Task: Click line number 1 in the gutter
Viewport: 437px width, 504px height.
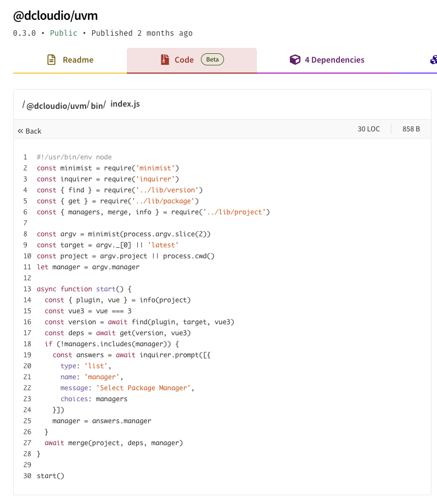Action: 25,157
